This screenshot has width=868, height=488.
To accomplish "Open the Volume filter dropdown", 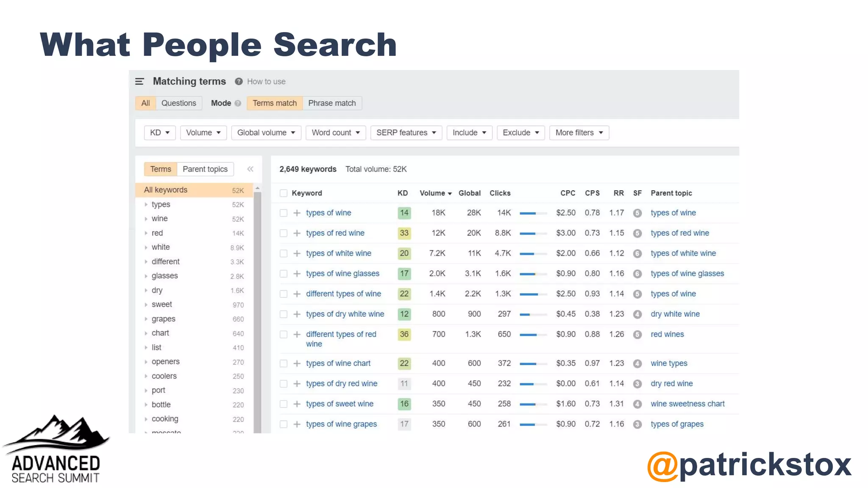I will point(203,133).
